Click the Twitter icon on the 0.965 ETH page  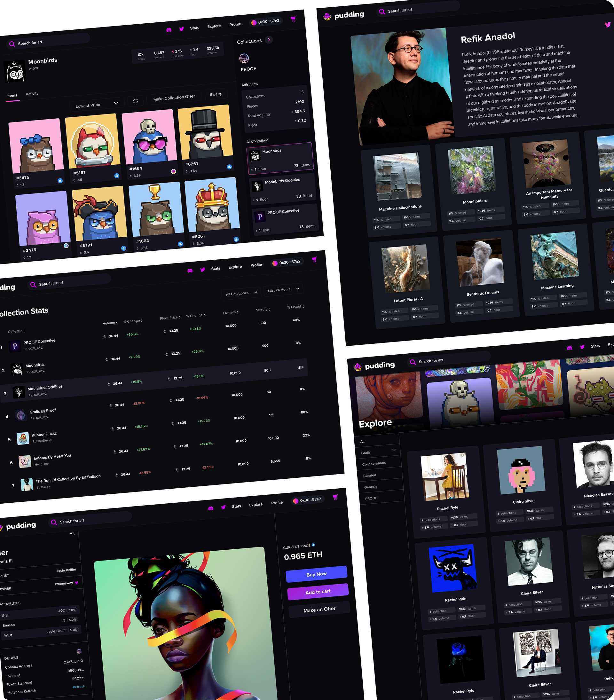pyautogui.click(x=224, y=507)
